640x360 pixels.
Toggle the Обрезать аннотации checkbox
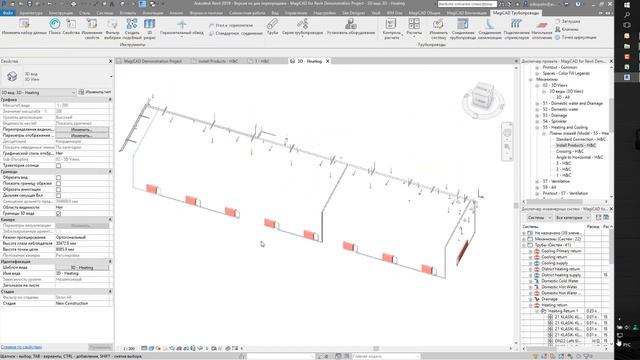(58, 190)
